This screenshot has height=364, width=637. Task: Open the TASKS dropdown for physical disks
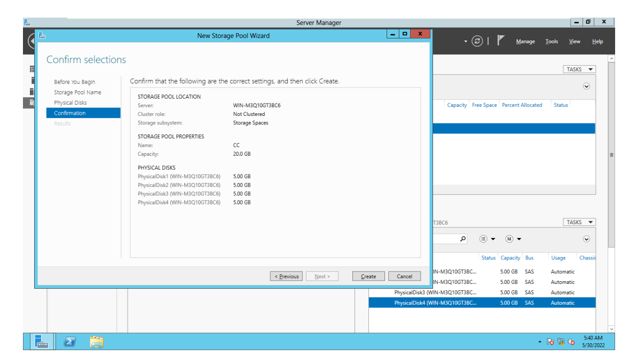click(579, 222)
